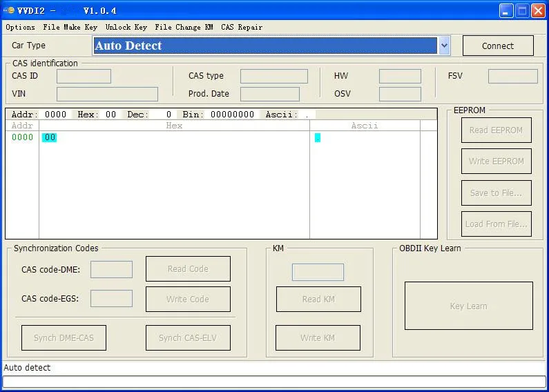Image resolution: width=549 pixels, height=392 pixels.
Task: Click the Prod. Date field
Action: point(269,94)
